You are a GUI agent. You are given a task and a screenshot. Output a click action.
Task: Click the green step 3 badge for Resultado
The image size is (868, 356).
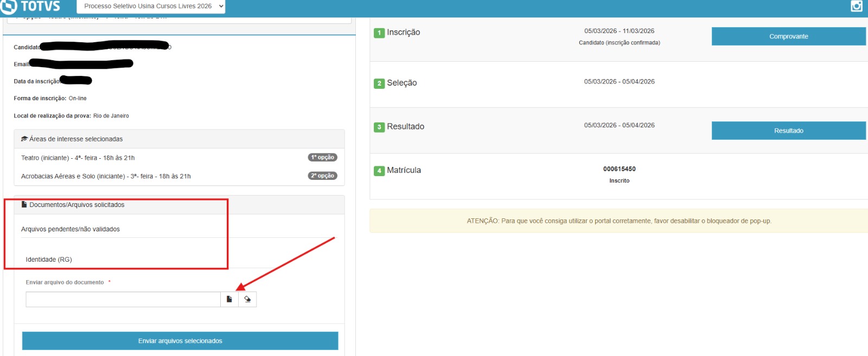pyautogui.click(x=379, y=127)
